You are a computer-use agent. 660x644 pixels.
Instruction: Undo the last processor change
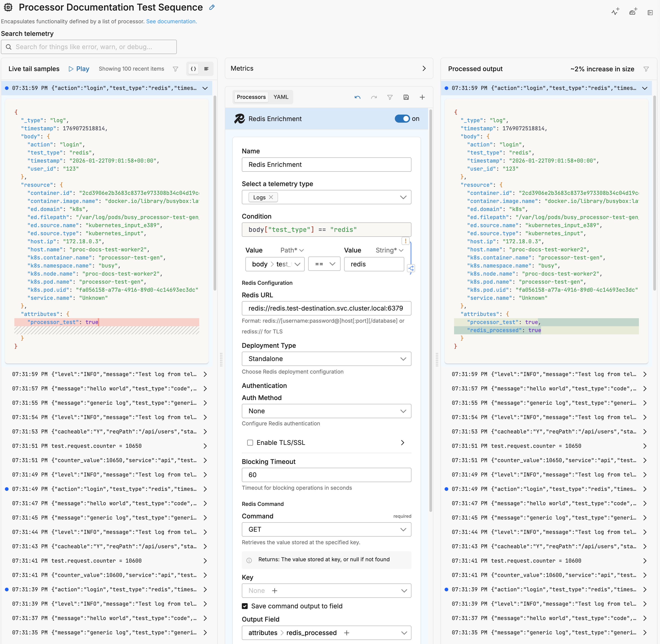point(357,97)
